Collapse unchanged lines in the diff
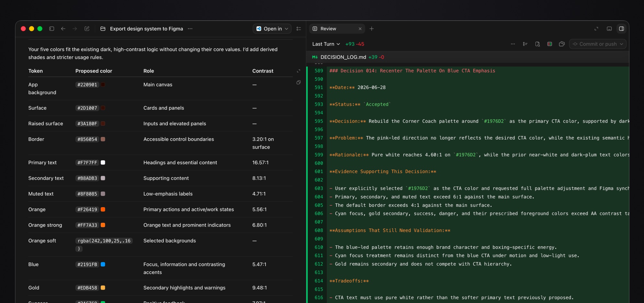644x303 pixels. point(525,44)
